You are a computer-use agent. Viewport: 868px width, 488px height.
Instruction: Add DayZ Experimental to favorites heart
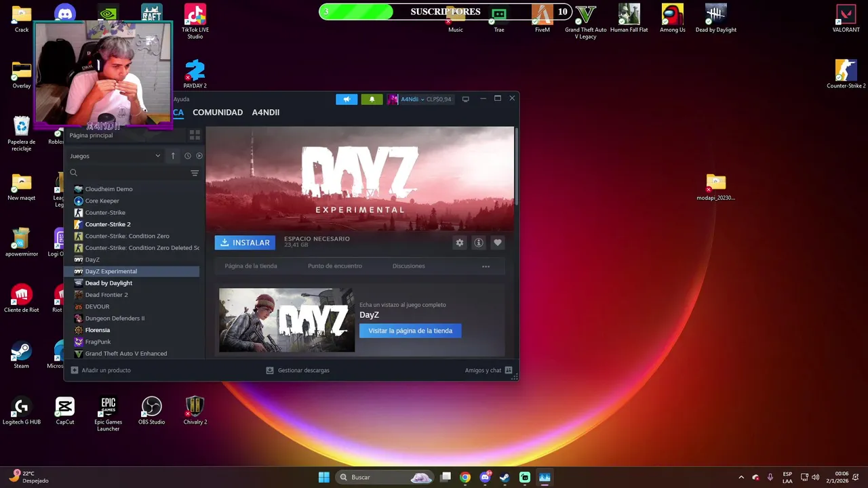(498, 243)
